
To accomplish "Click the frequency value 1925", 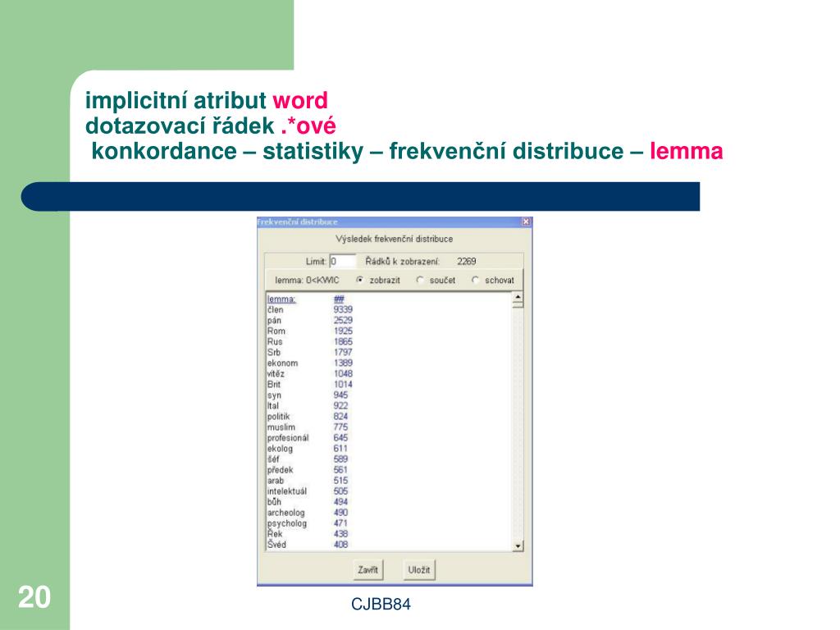I will 343,331.
